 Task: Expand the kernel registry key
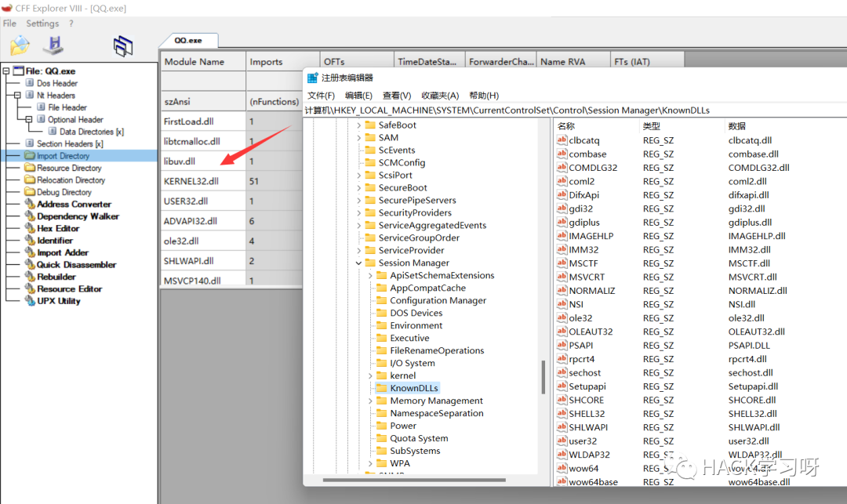(370, 375)
